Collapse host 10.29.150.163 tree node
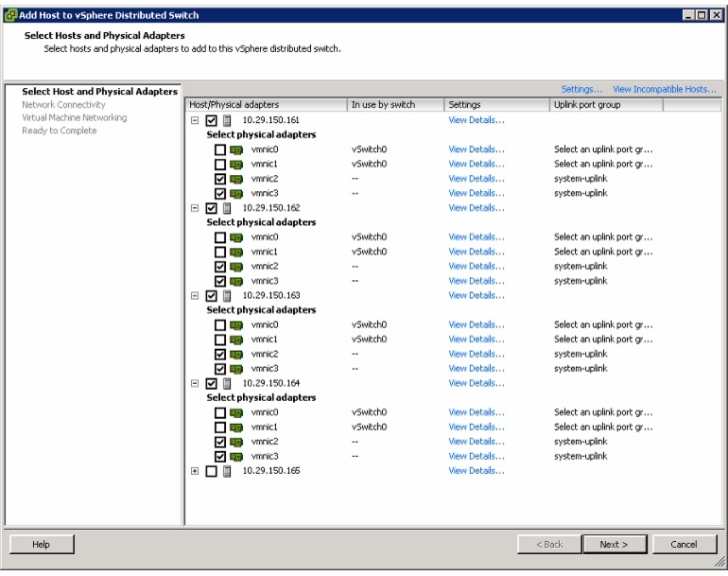This screenshot has width=728, height=576. click(195, 295)
